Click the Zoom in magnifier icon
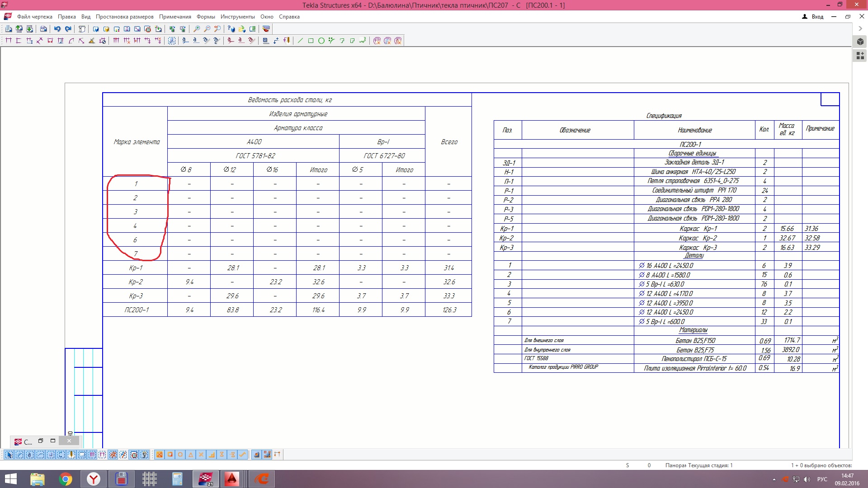868x488 pixels. [x=197, y=29]
